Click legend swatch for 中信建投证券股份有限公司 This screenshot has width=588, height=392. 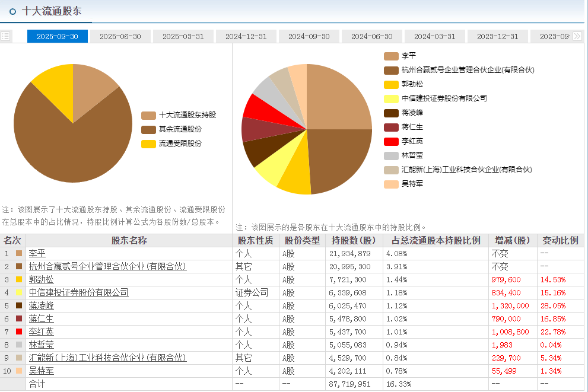coord(391,99)
